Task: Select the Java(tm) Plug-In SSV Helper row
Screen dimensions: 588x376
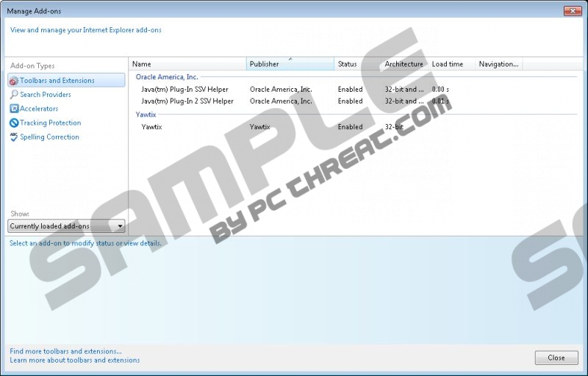Action: pos(187,89)
